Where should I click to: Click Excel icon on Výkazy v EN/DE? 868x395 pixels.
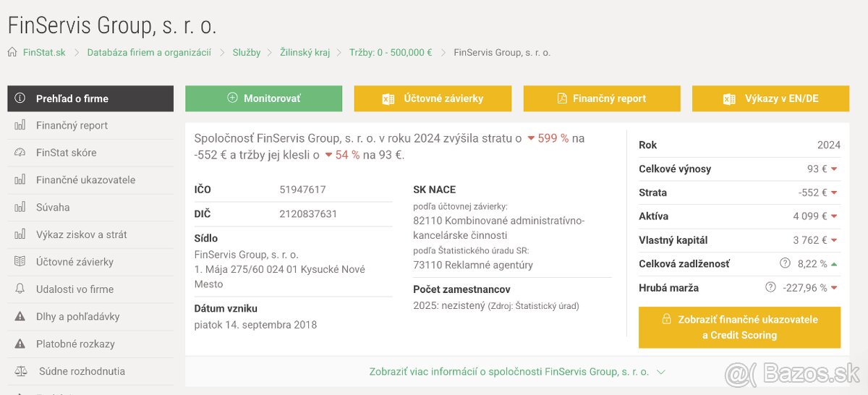point(729,98)
